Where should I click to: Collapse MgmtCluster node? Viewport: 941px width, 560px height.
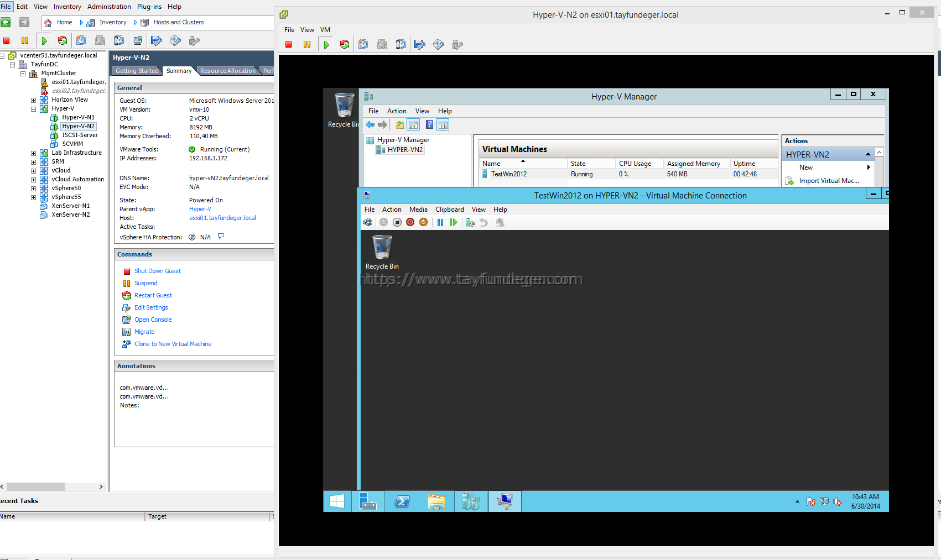point(23,74)
